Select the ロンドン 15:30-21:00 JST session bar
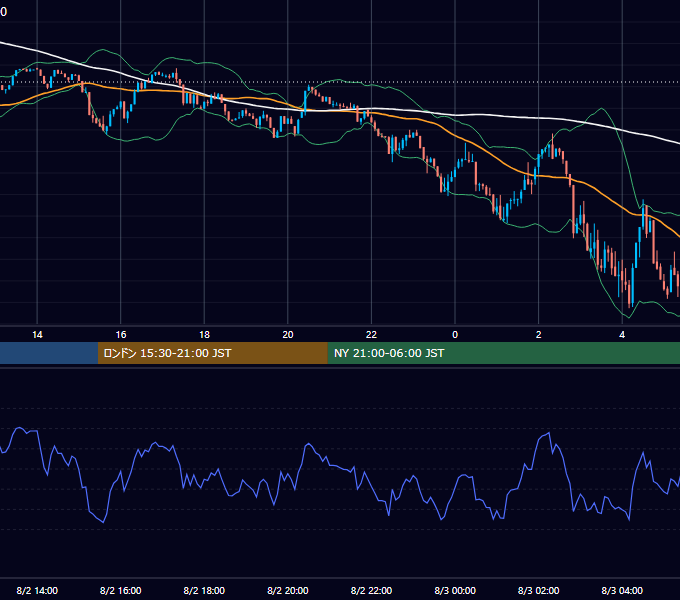Image resolution: width=680 pixels, height=600 pixels. (212, 353)
